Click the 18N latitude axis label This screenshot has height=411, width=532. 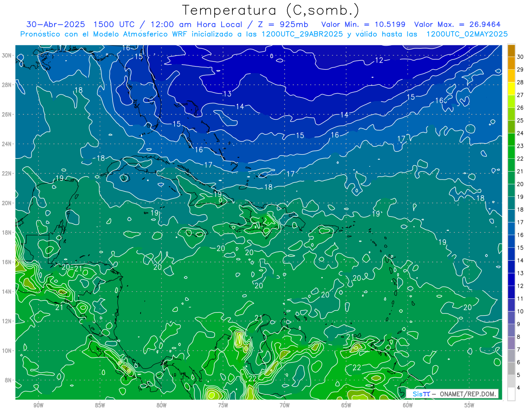click(8, 232)
